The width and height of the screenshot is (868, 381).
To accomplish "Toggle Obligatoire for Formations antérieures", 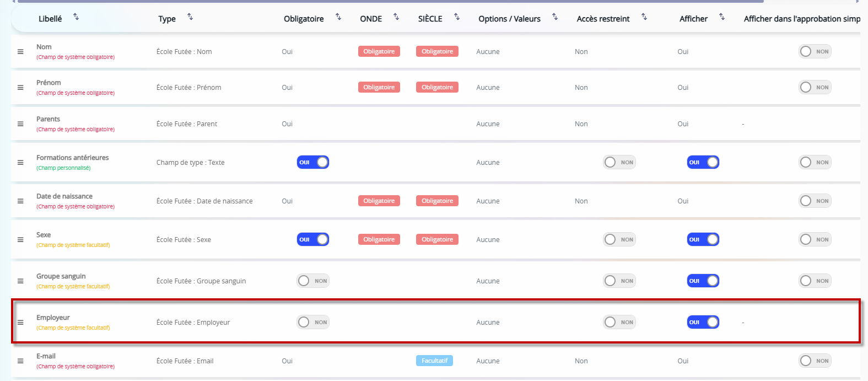I will 313,162.
